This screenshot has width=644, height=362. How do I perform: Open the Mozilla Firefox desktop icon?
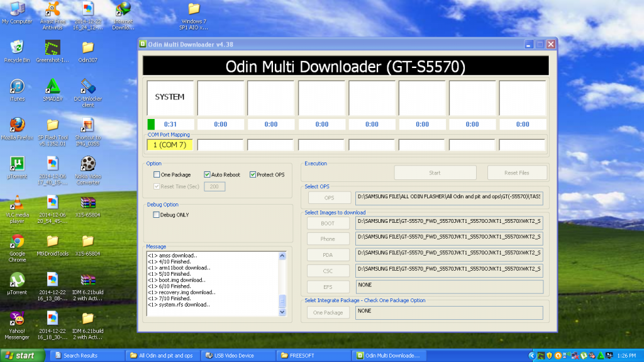tap(18, 125)
